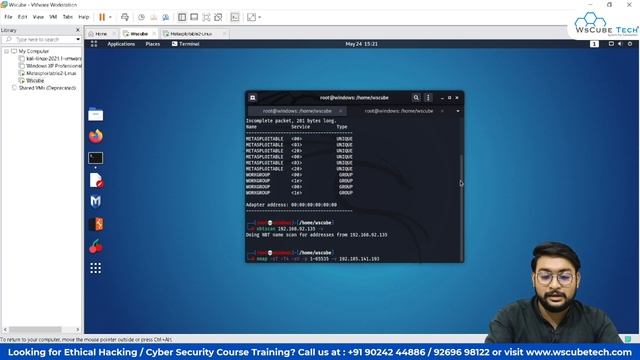Click the console view toolbar icon
The width and height of the screenshot is (640, 360).
pyautogui.click(x=235, y=17)
